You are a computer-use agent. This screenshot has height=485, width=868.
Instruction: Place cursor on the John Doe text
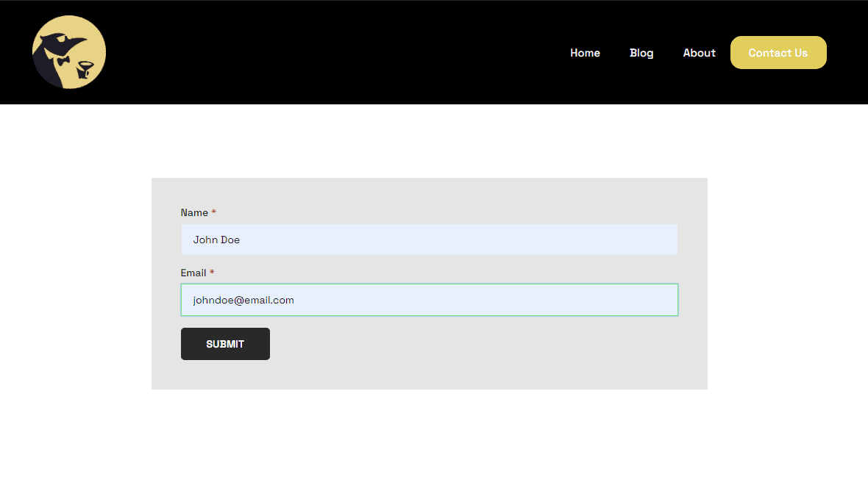216,240
